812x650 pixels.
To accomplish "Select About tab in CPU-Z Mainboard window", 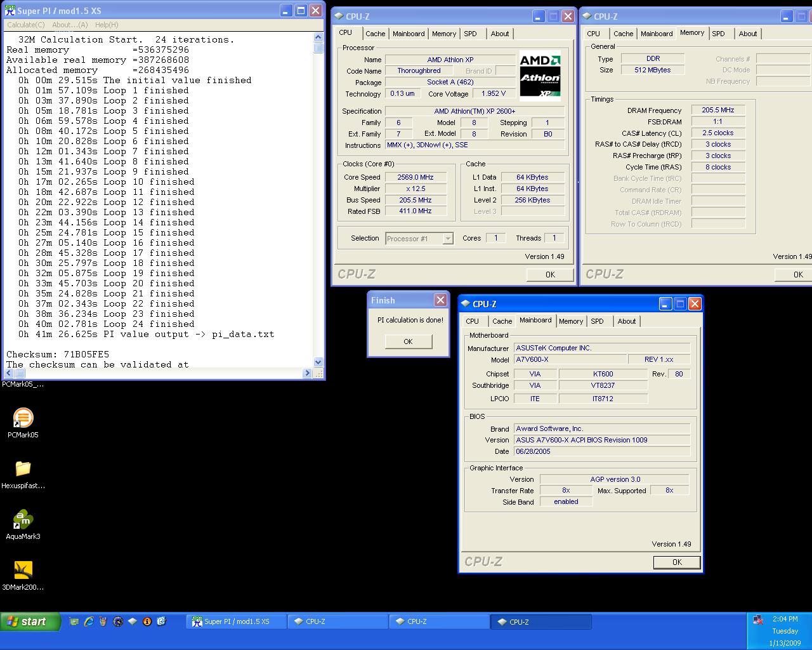I will pyautogui.click(x=627, y=321).
